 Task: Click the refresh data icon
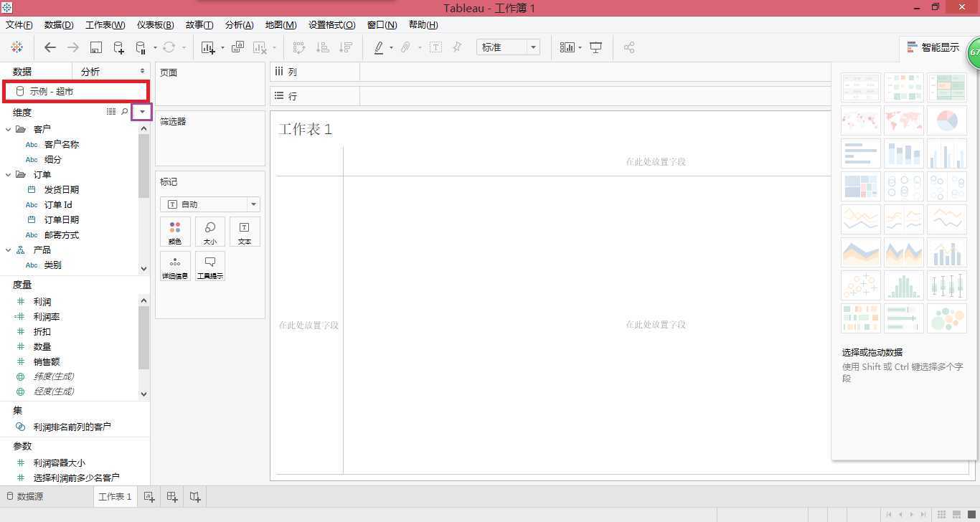click(x=169, y=47)
